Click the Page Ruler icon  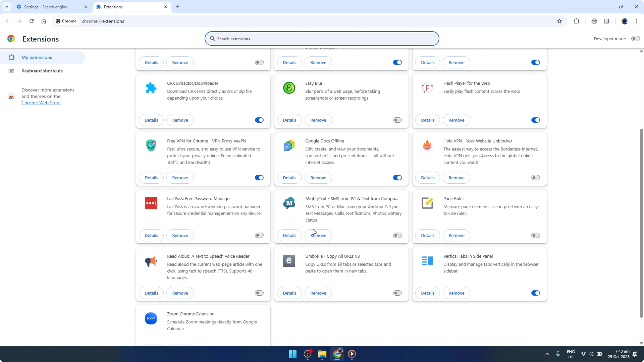pos(427,203)
